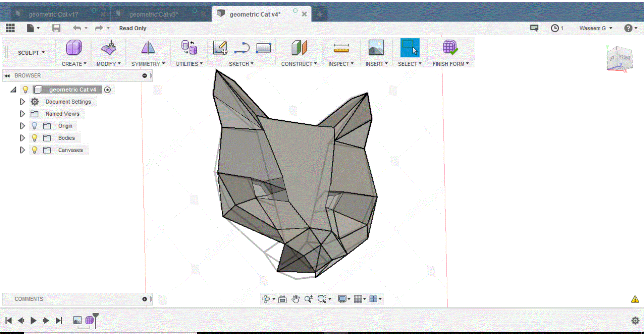The image size is (644, 334).
Task: Switch to geometric Cat v17 tab
Action: point(54,14)
